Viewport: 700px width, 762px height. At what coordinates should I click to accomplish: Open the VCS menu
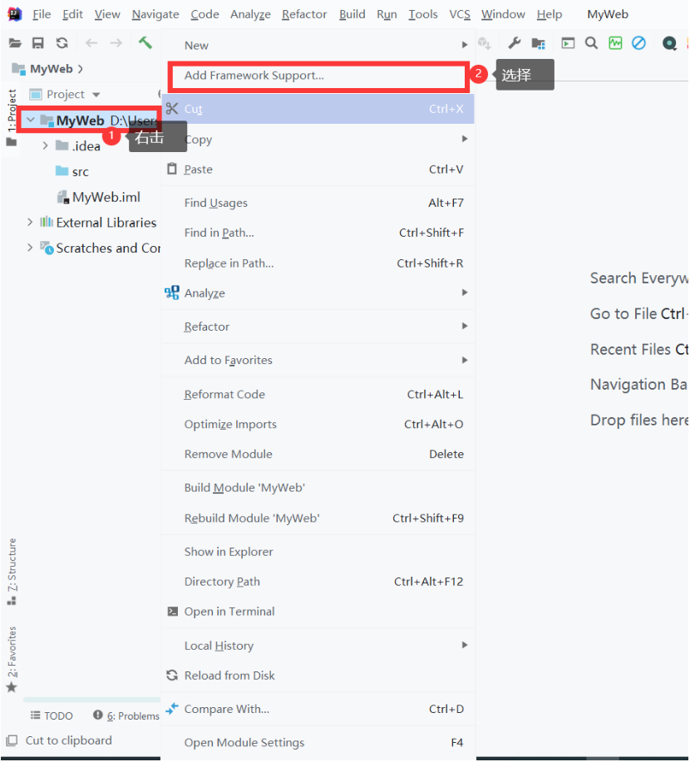tap(460, 15)
